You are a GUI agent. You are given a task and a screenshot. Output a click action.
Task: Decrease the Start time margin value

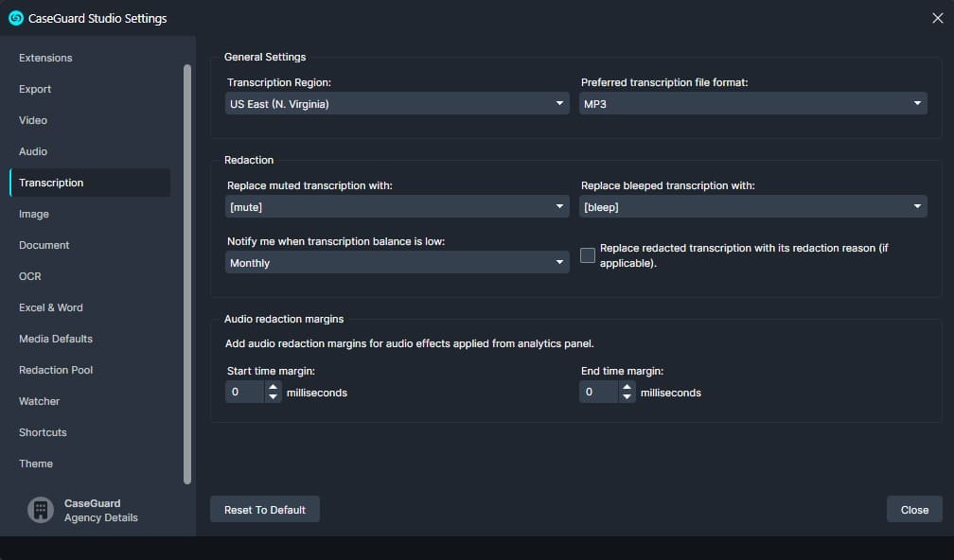click(274, 397)
